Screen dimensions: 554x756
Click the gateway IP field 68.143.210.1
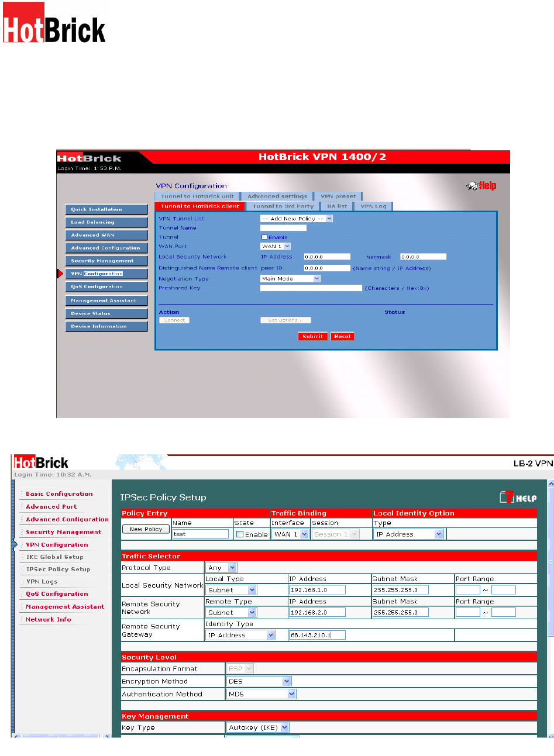[x=318, y=635]
